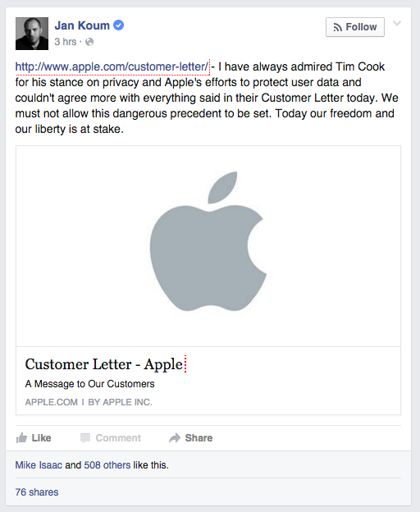Click the RSS feed icon in Follow button

pyautogui.click(x=338, y=27)
